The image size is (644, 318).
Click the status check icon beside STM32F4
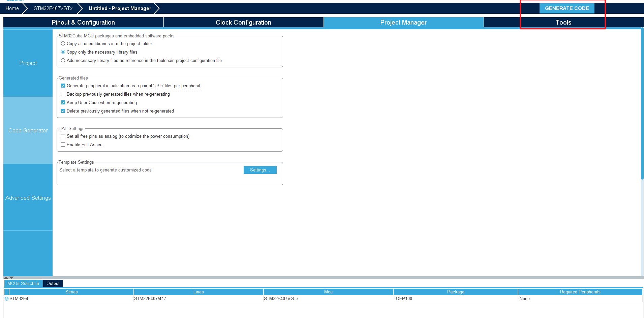click(x=6, y=298)
